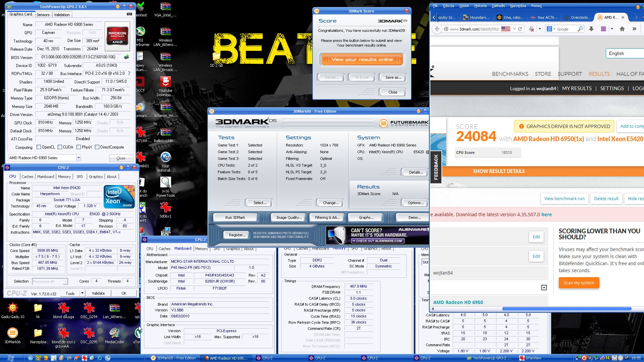Screen dimensions: 644x362
Task: Collapse the panel with the up-arrow box icon
Action: tap(544, 288)
